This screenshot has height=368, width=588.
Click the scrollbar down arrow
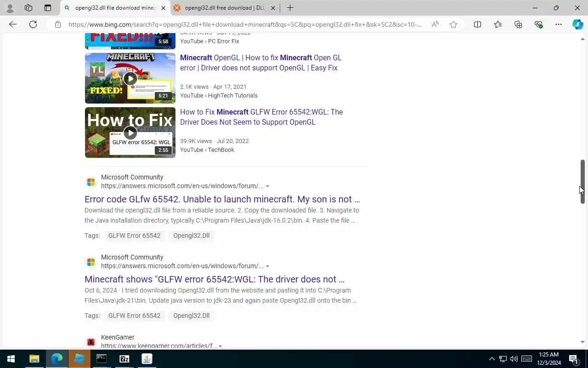[582, 342]
